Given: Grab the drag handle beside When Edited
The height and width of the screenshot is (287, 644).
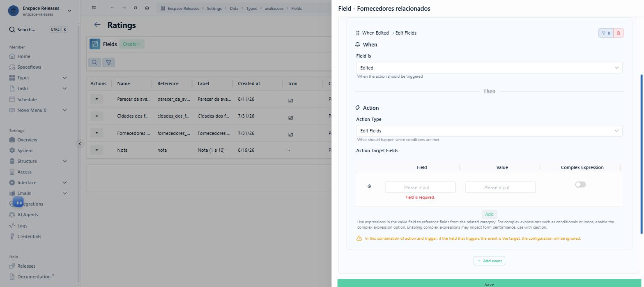Looking at the screenshot, I should (x=358, y=33).
